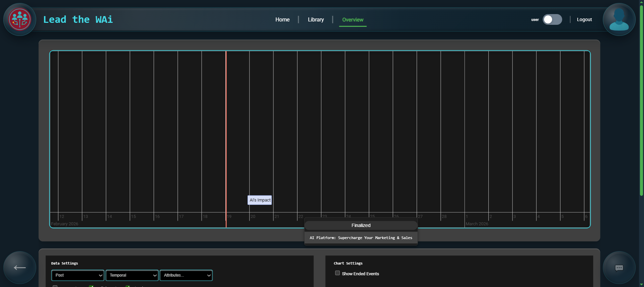Image resolution: width=644 pixels, height=287 pixels.
Task: Click the green page scrollbar
Action: (641, 101)
